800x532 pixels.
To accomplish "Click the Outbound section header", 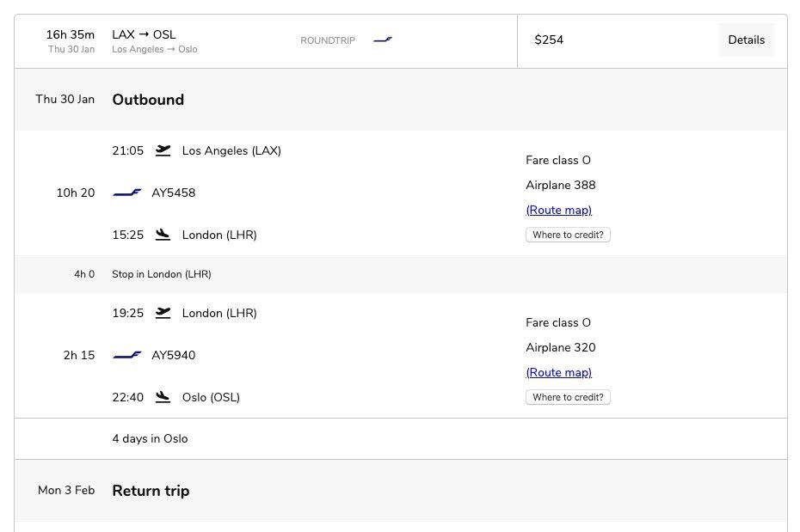I will (x=148, y=100).
